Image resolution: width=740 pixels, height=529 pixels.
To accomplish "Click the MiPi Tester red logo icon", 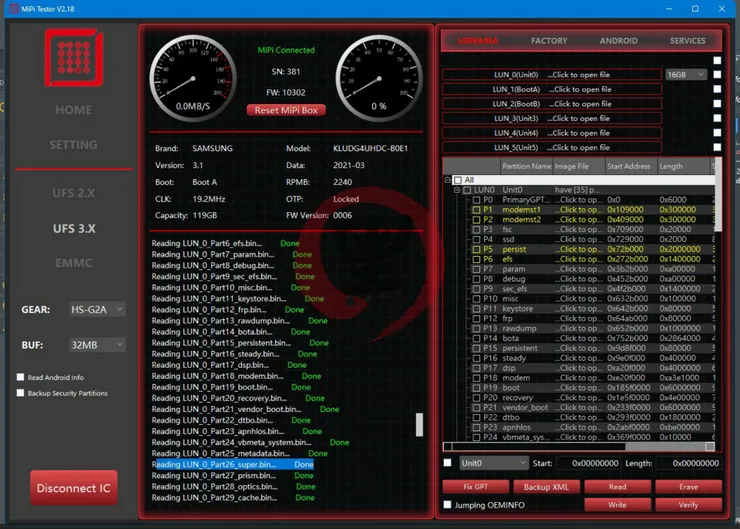I will 74,58.
